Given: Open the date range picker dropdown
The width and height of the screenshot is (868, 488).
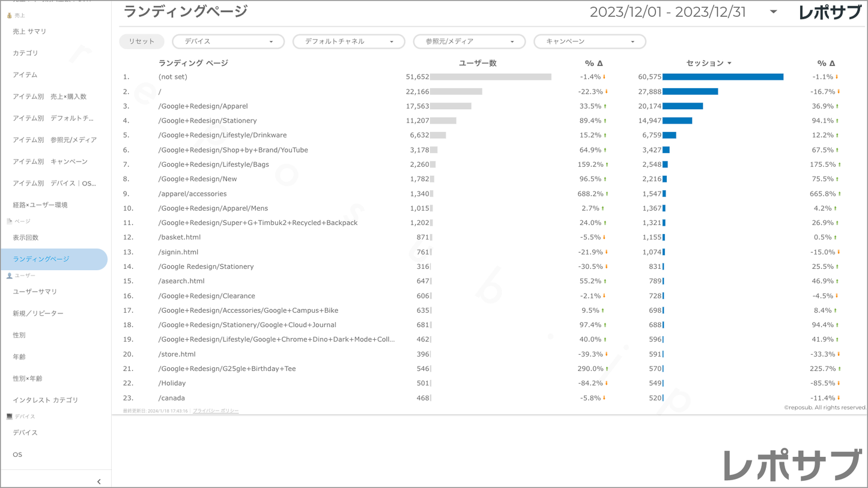Looking at the screenshot, I should click(773, 12).
